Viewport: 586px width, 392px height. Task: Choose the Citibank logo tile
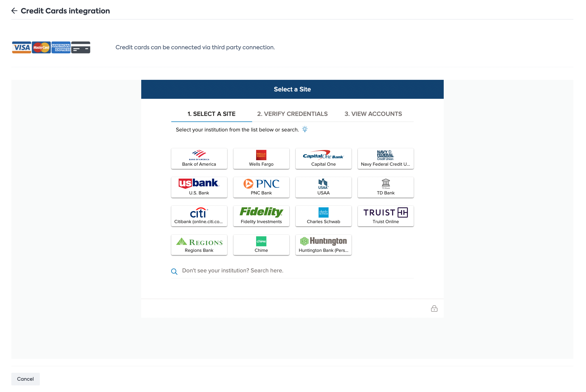(199, 216)
